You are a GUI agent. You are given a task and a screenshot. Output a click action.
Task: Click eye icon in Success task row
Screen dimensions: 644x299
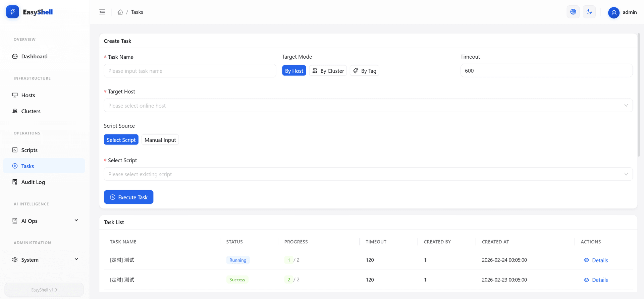pos(586,280)
